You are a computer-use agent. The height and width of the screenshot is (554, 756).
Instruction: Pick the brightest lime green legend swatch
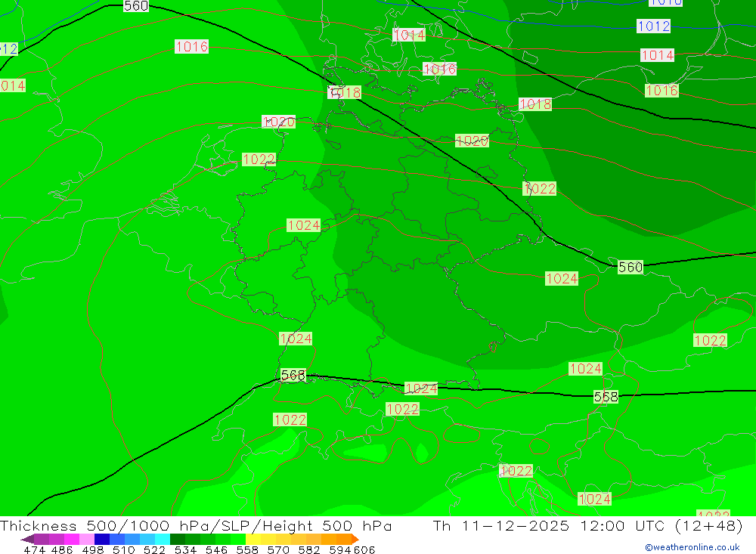[238, 539]
